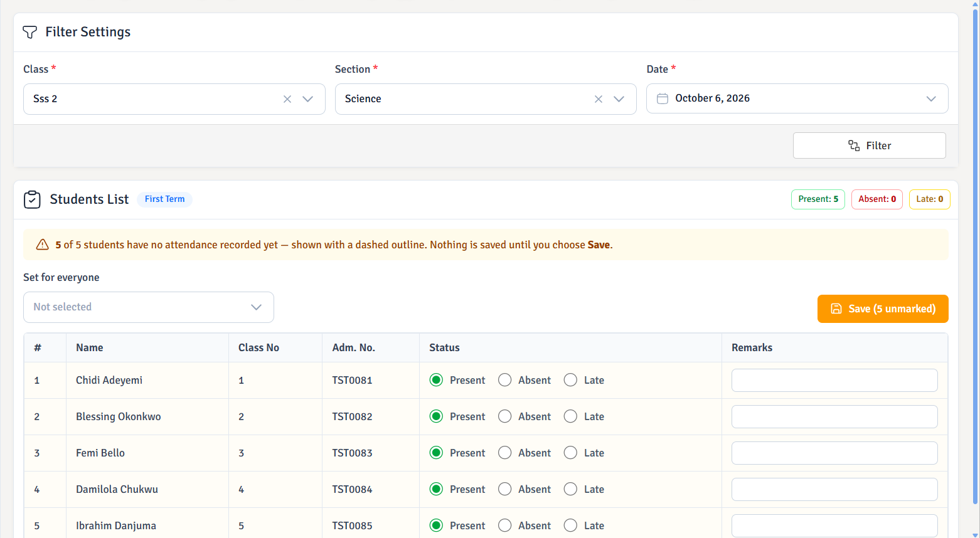This screenshot has height=538, width=980.
Task: Click the name Damilola Chukwu
Action: point(117,489)
